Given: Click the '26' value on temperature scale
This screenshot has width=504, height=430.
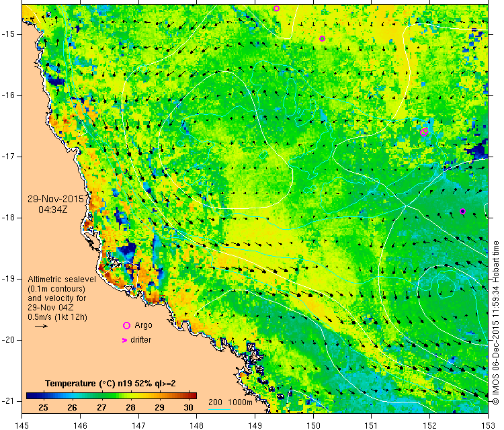Looking at the screenshot, I should 72,408.
